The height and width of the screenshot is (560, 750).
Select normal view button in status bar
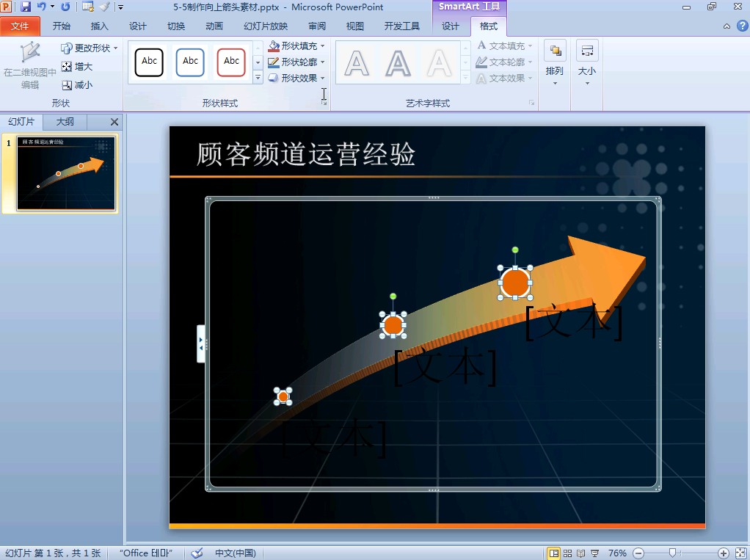point(554,553)
